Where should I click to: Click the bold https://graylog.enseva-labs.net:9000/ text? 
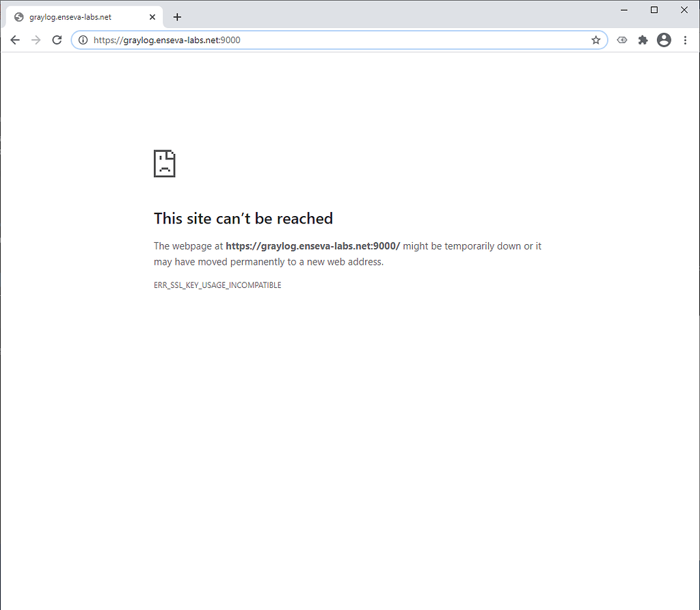[x=313, y=246]
